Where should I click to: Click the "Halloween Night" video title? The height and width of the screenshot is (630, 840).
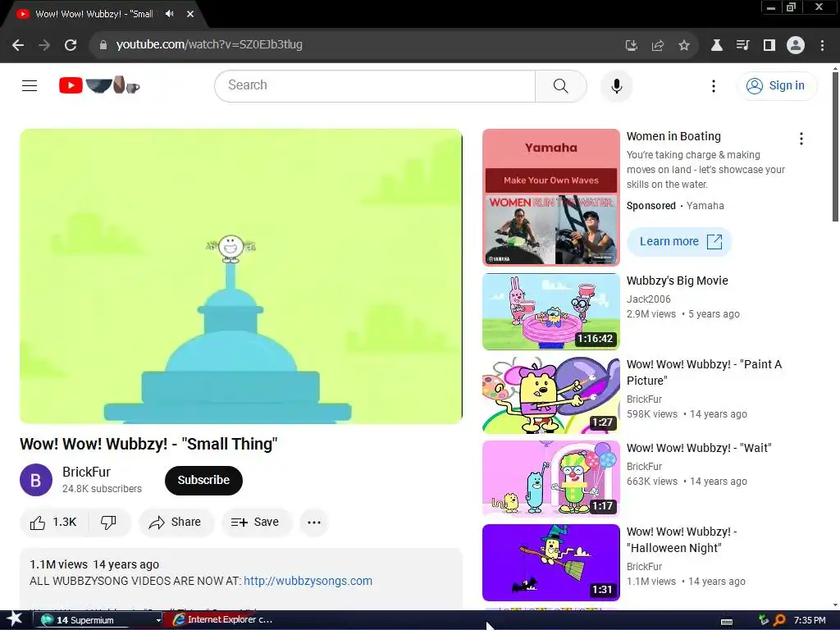[682, 540]
